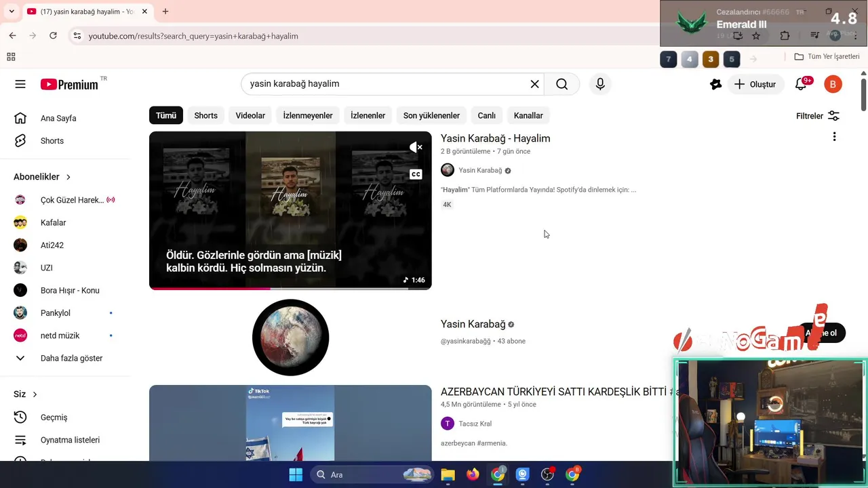868x488 pixels.
Task: Open a new browser tab
Action: 165,12
